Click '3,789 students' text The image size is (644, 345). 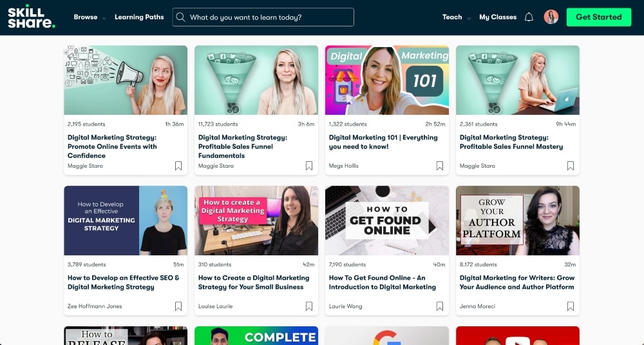pos(87,264)
